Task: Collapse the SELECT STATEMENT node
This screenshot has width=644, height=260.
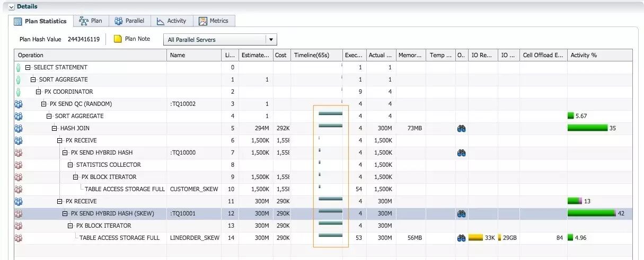Action: tap(28, 67)
